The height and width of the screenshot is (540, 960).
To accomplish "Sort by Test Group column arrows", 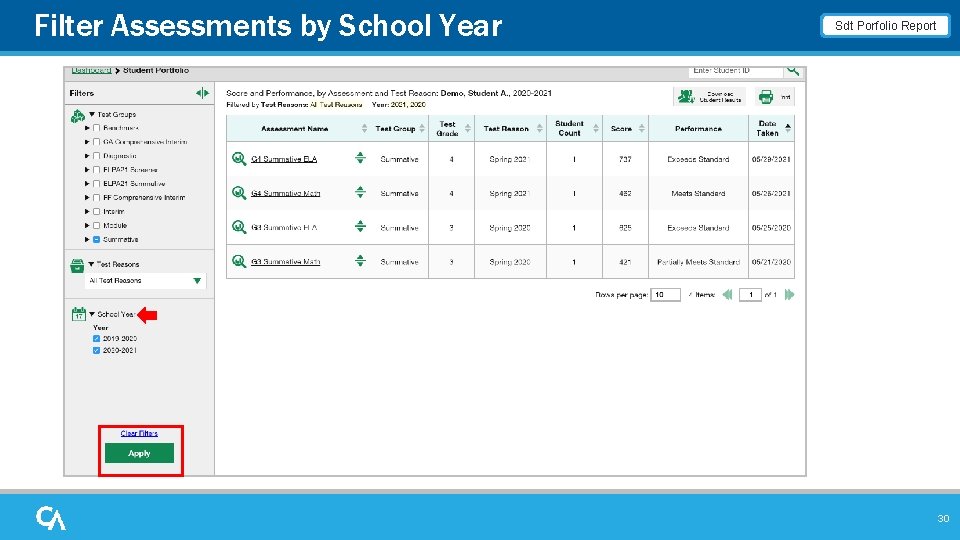I will 422,128.
